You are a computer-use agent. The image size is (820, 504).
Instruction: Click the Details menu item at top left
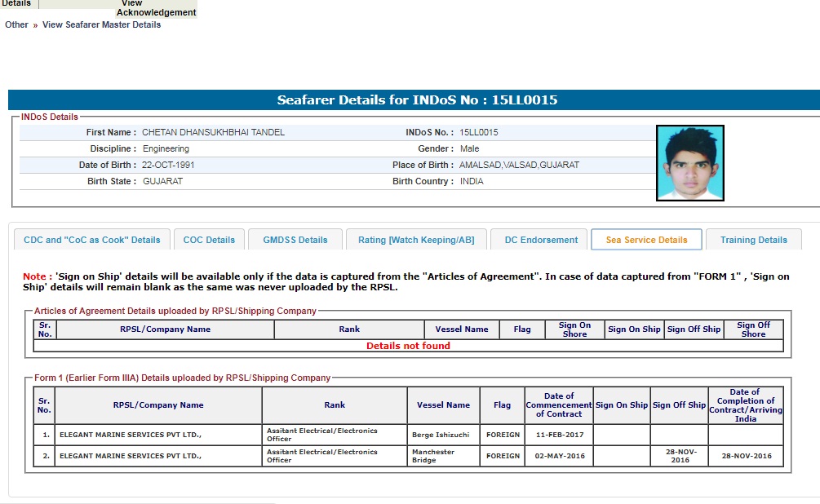(16, 4)
